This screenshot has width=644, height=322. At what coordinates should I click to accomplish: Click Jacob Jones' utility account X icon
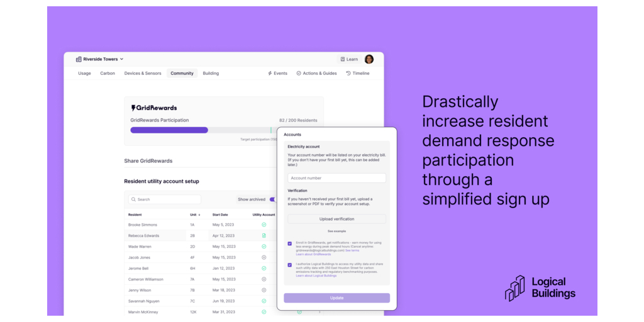(x=264, y=257)
